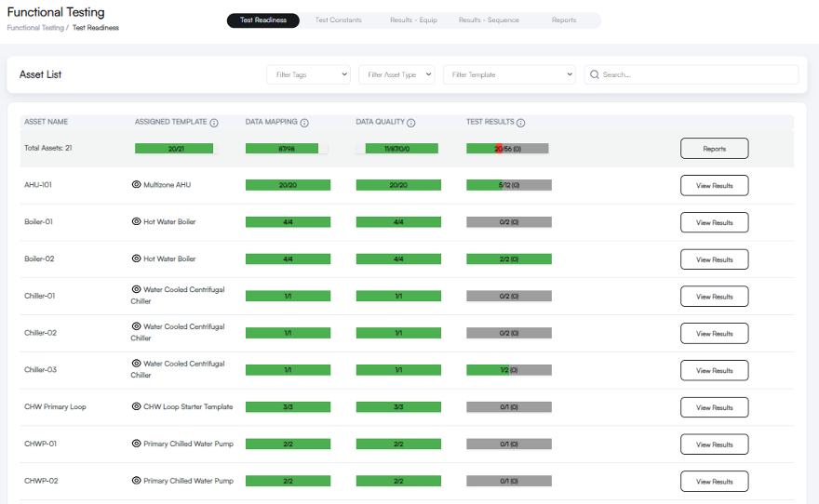Click info icon beside Data Quality header

tap(410, 123)
